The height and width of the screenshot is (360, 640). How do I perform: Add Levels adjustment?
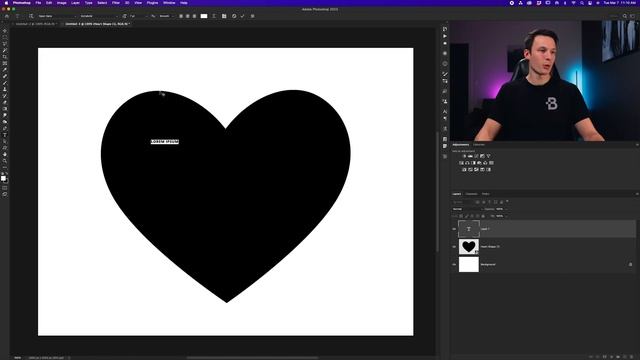[470, 156]
